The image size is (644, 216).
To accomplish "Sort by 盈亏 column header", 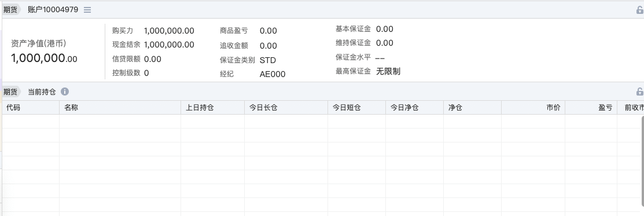I will [x=591, y=108].
